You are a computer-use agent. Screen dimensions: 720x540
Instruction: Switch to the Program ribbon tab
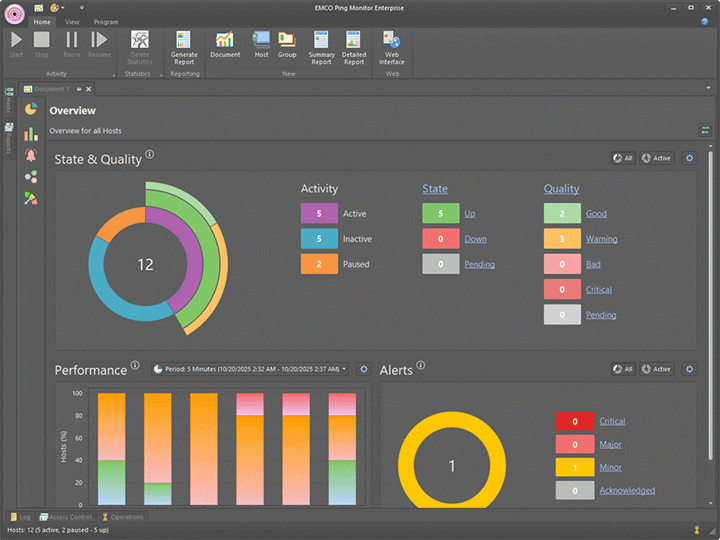tap(106, 22)
